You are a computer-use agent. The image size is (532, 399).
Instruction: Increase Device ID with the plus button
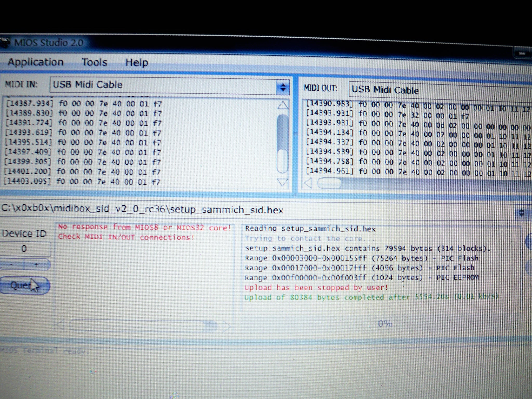pyautogui.click(x=36, y=265)
